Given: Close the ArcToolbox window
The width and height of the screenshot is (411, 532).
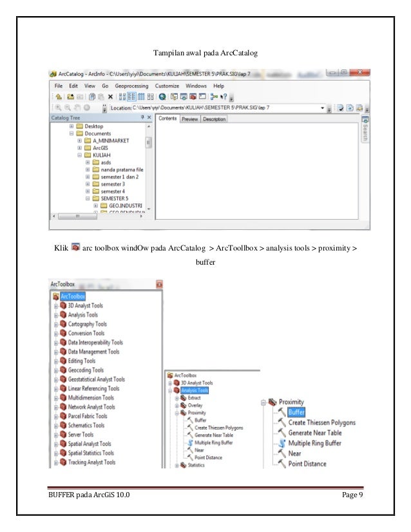Looking at the screenshot, I should (159, 284).
